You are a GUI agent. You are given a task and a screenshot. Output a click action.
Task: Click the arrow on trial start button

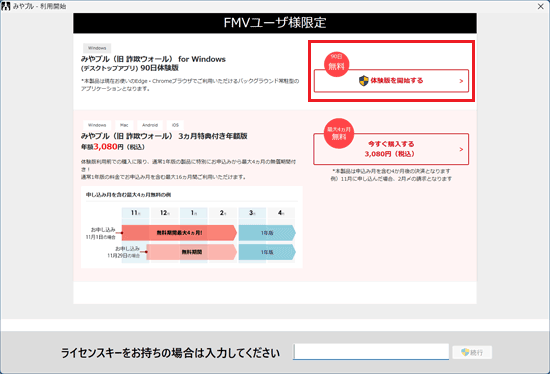click(x=461, y=81)
